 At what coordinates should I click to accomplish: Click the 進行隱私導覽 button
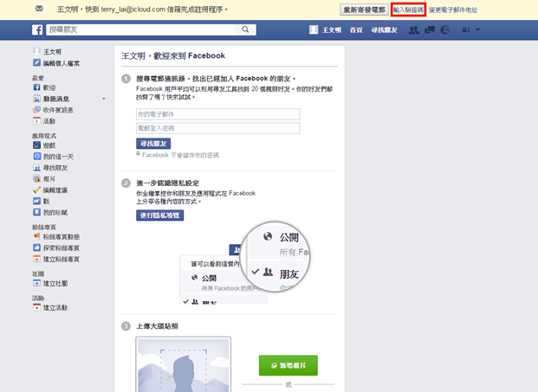(x=160, y=215)
